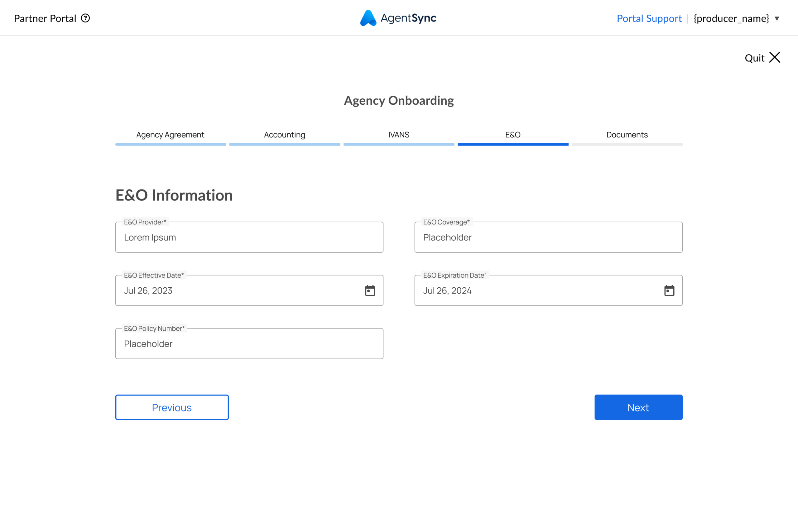This screenshot has width=798, height=532.
Task: Open the Portal Support link
Action: point(649,18)
